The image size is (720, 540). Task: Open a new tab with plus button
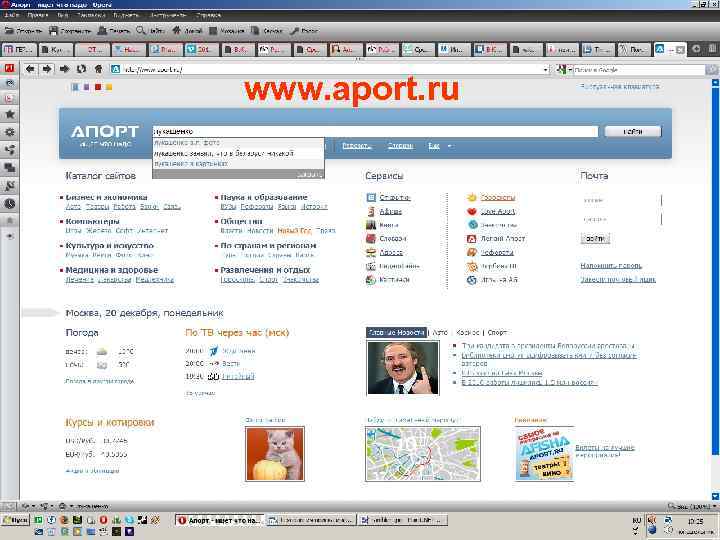[697, 49]
